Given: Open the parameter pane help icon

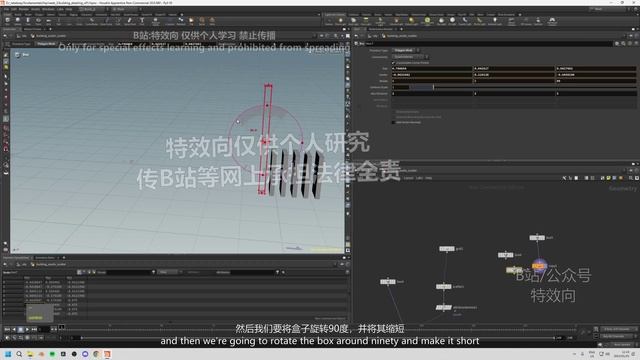Looking at the screenshot, I should pyautogui.click(x=636, y=43).
